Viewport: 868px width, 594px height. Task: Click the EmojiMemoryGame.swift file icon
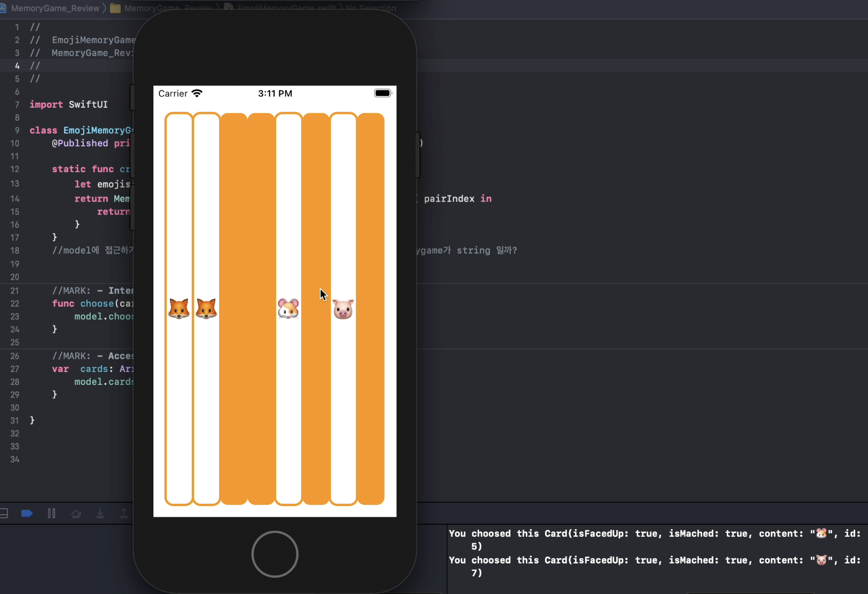coord(230,7)
